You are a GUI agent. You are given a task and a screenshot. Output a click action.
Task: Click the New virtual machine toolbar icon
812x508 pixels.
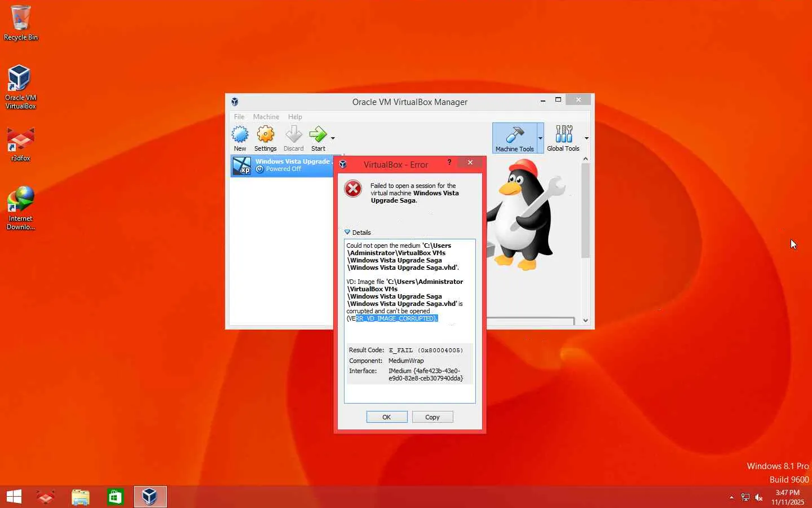[240, 138]
